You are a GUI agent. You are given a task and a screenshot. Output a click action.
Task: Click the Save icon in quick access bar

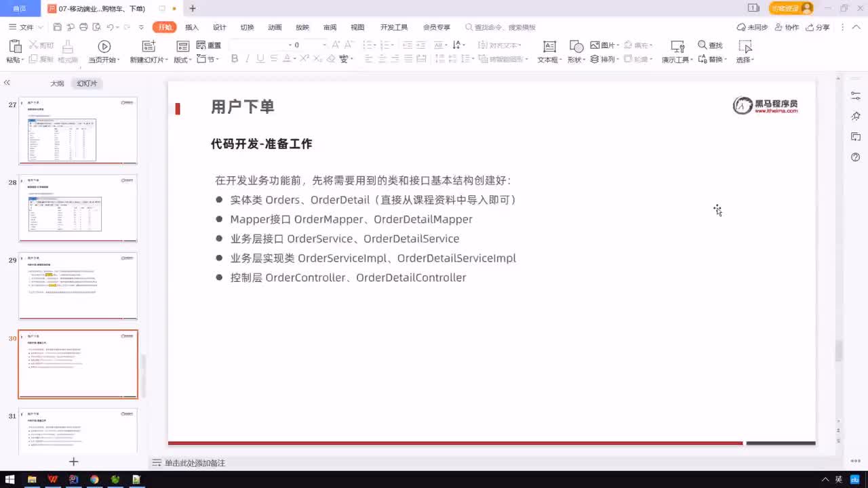coord(57,27)
